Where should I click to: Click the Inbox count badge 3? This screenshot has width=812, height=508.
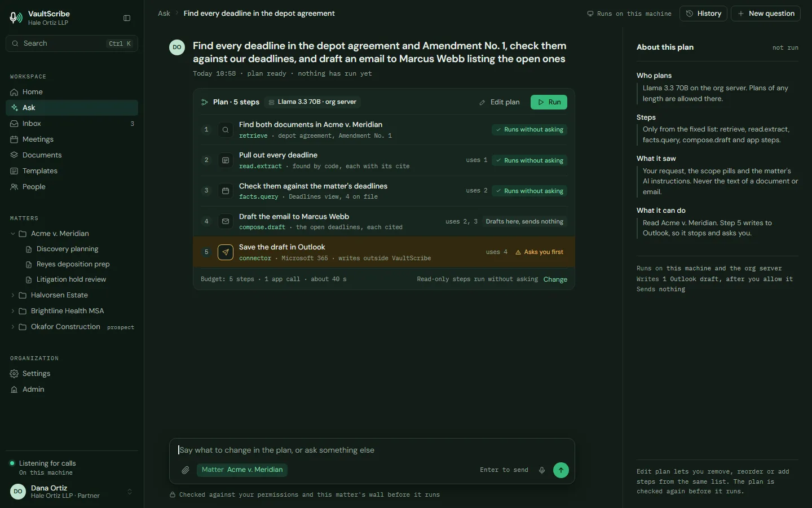[x=133, y=124]
